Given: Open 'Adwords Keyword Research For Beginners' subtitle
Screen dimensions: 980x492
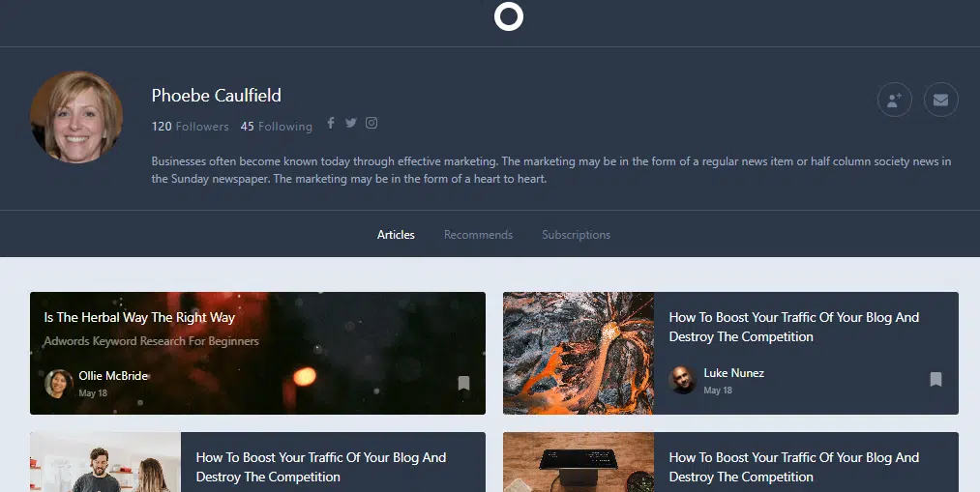Looking at the screenshot, I should point(151,341).
